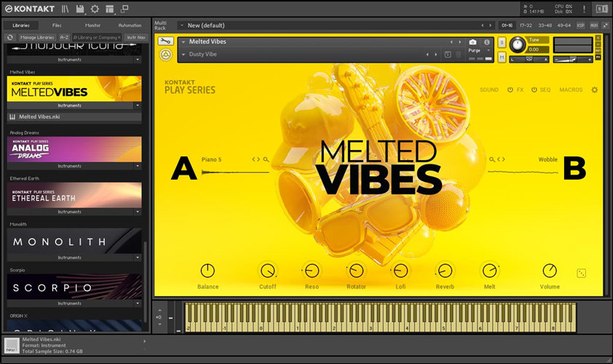Toggle the Instr Nav pane button
This screenshot has height=364, width=613.
coord(135,38)
